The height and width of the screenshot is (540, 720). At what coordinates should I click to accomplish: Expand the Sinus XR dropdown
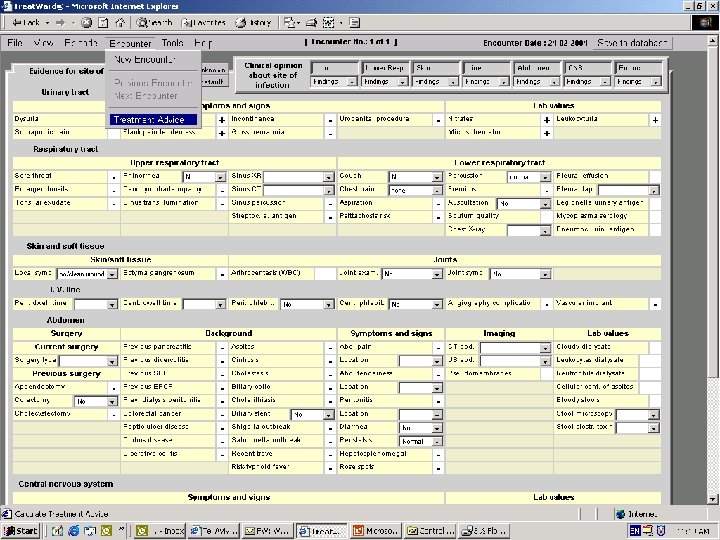click(x=328, y=176)
